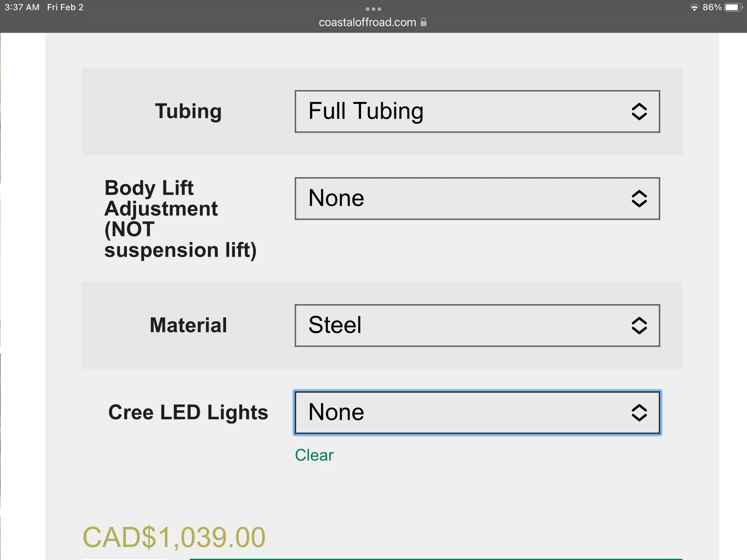Tap the up-down arrows on Material selector
Viewport: 747px width, 560px height.
[639, 325]
